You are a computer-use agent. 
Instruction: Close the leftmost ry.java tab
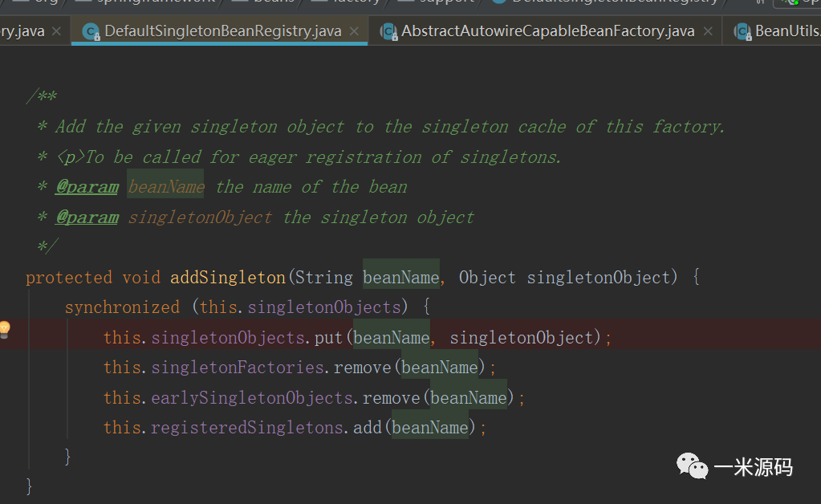(x=57, y=31)
